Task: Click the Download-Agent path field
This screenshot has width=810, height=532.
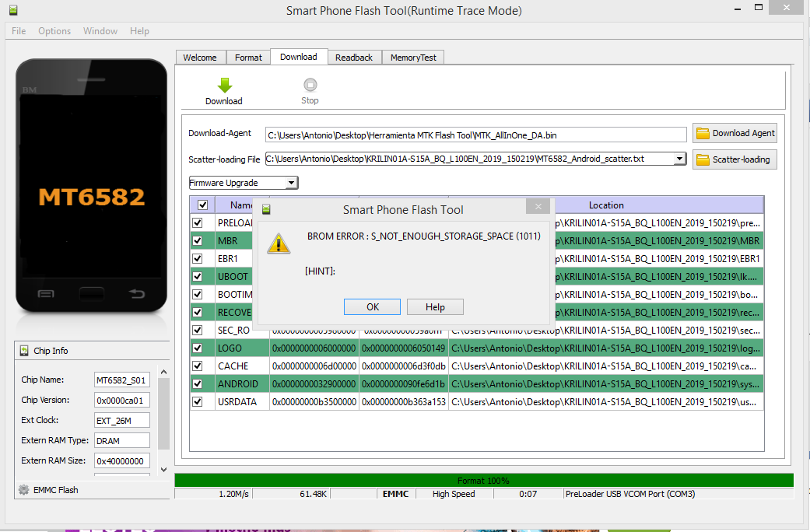Action: tap(475, 135)
